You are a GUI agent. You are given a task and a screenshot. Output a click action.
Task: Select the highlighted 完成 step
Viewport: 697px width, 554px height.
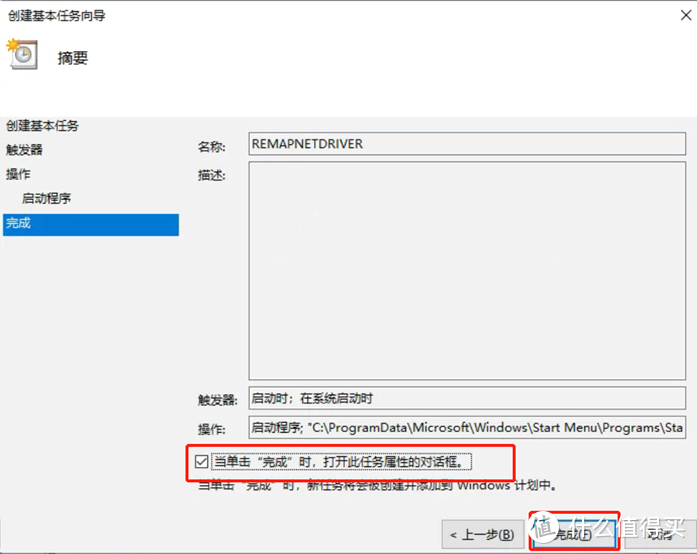coord(91,224)
